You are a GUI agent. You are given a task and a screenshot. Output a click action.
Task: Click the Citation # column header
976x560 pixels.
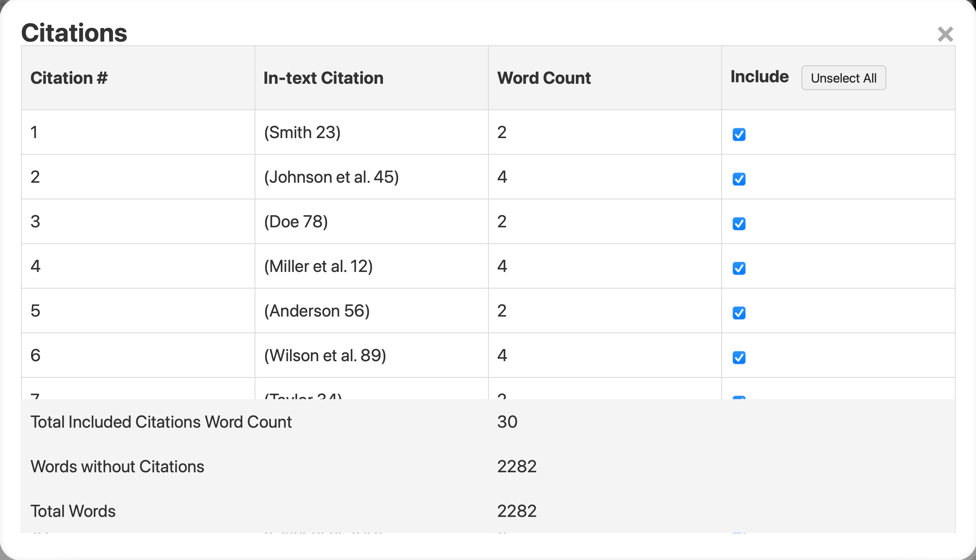[69, 78]
